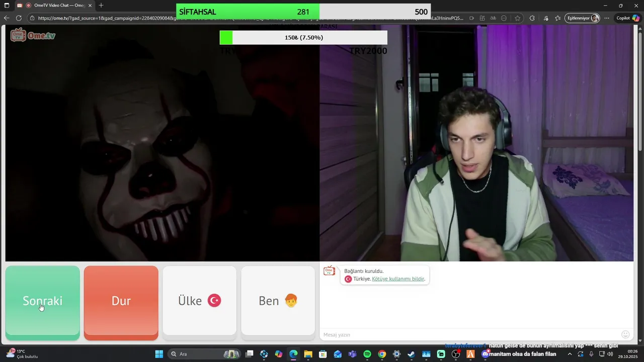Open Google Chrome from the taskbar

382,354
